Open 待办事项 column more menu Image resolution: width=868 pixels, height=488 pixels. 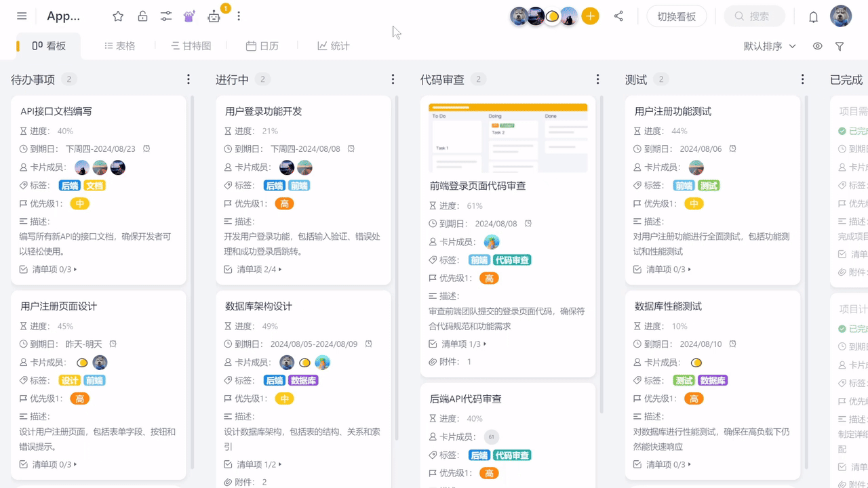click(189, 79)
